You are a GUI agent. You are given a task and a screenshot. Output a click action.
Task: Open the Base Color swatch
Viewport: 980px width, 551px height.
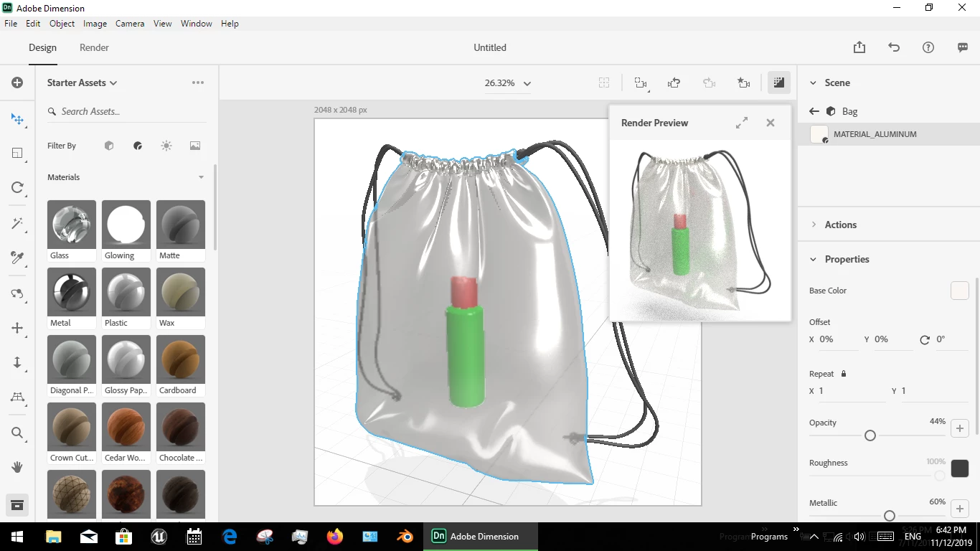pyautogui.click(x=960, y=291)
